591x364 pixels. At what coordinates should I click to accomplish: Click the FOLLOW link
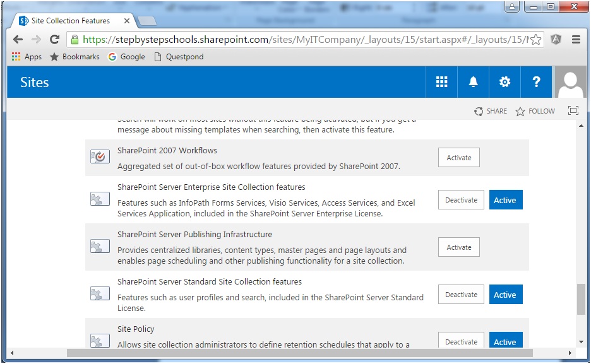click(x=535, y=111)
